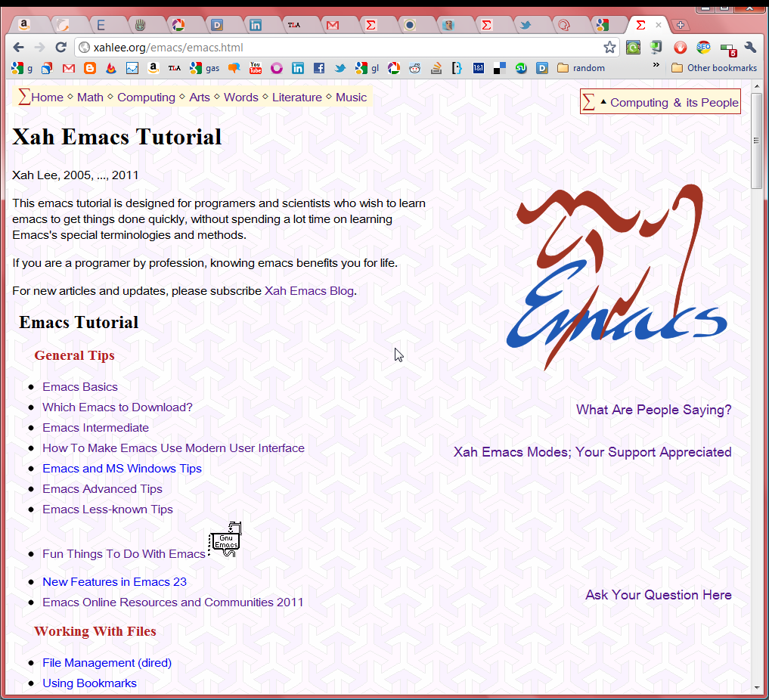Open the Google 'gl' bookmark
The height and width of the screenshot is (700, 769).
pos(367,68)
